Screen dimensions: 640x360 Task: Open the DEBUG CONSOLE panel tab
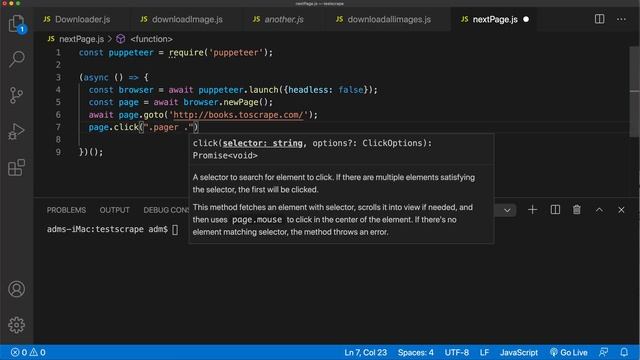click(x=166, y=210)
